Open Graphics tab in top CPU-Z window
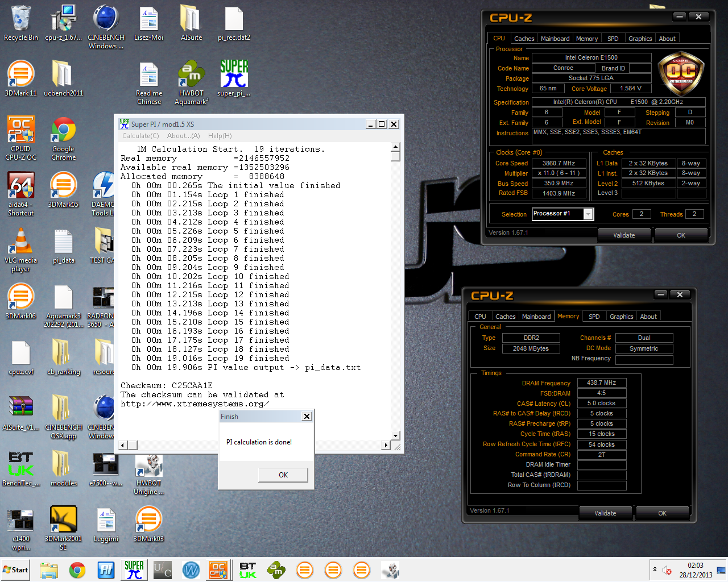Image resolution: width=728 pixels, height=582 pixels. [640, 39]
